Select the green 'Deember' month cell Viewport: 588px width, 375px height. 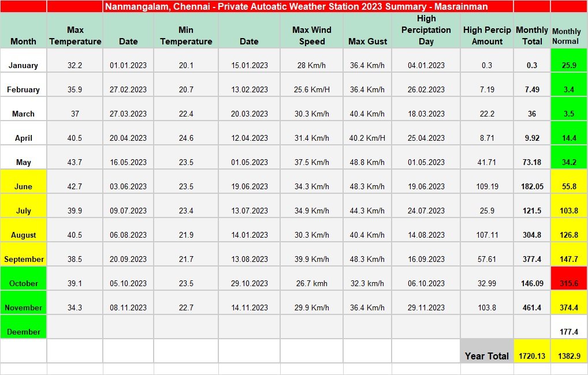click(x=23, y=327)
